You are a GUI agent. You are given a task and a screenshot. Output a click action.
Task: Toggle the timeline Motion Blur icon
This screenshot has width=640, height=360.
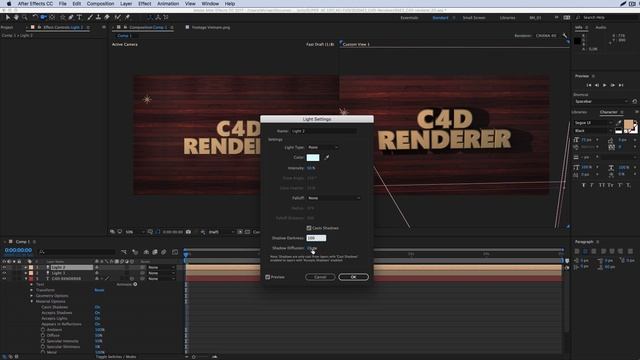(164, 252)
